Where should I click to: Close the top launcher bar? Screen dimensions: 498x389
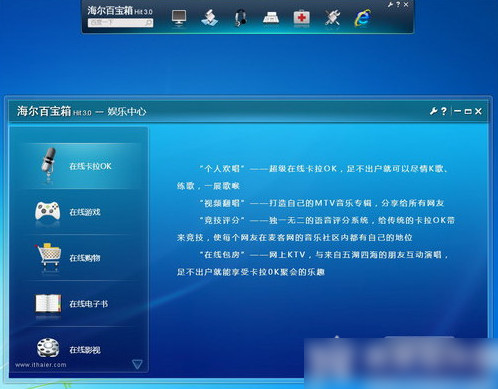coord(406,5)
